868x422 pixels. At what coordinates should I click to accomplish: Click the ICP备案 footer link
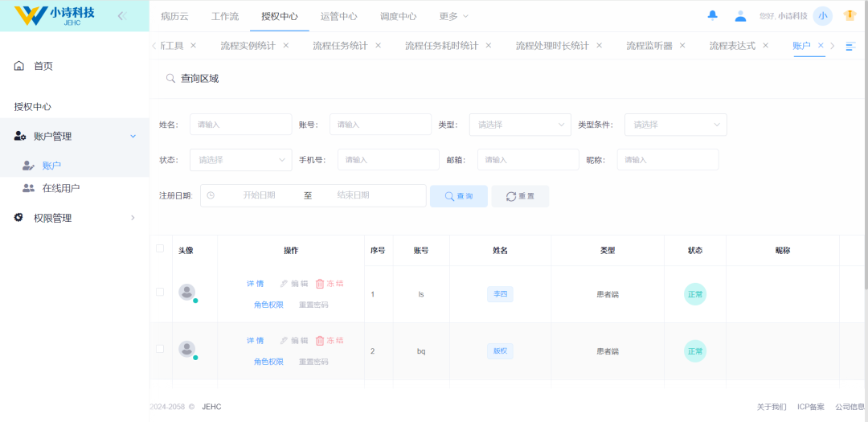pos(811,407)
